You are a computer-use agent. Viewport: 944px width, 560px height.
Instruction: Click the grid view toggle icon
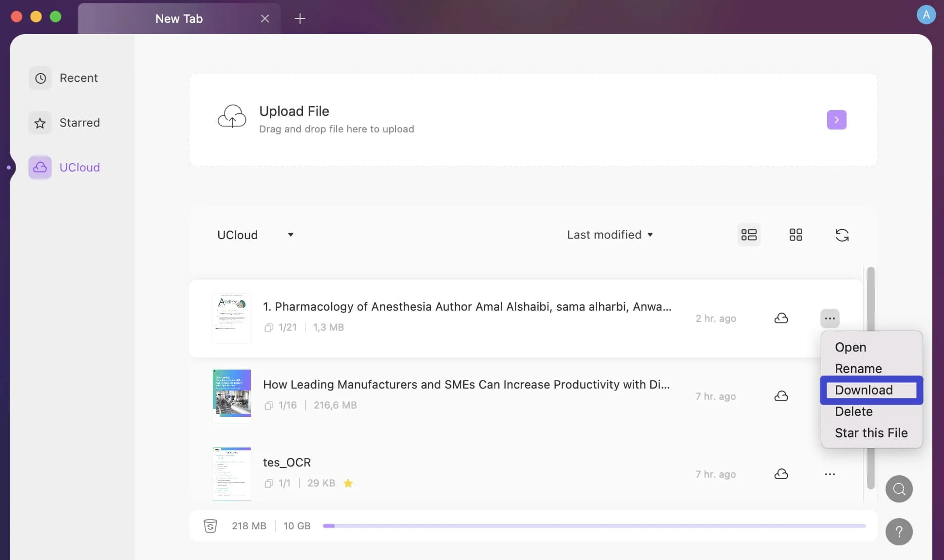point(794,235)
